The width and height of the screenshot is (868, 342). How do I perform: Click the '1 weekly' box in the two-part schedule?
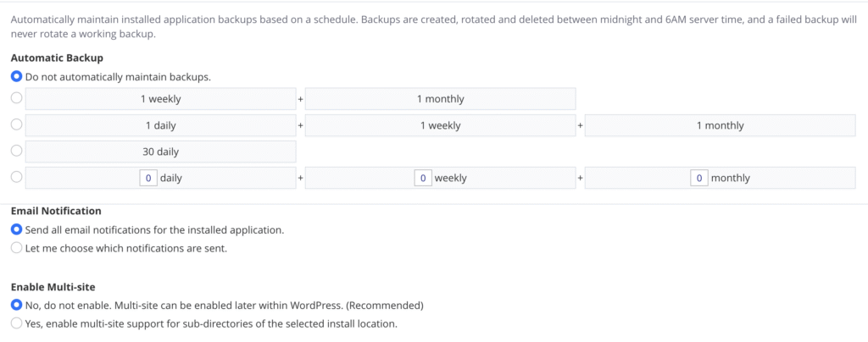(161, 99)
